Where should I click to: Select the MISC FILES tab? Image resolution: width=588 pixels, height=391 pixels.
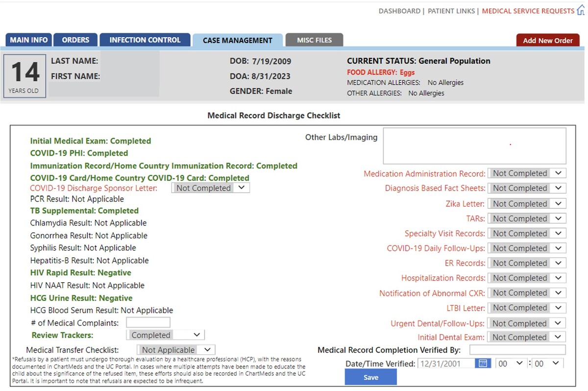coord(314,40)
